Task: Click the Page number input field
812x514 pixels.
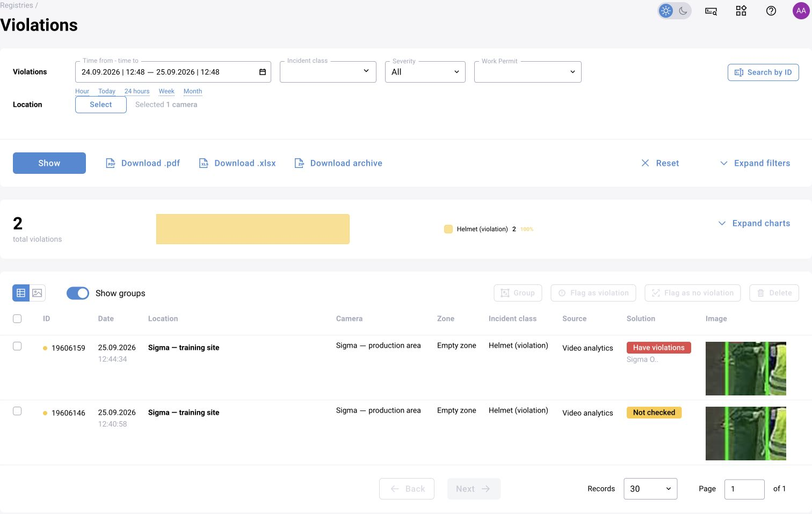Action: (744, 489)
